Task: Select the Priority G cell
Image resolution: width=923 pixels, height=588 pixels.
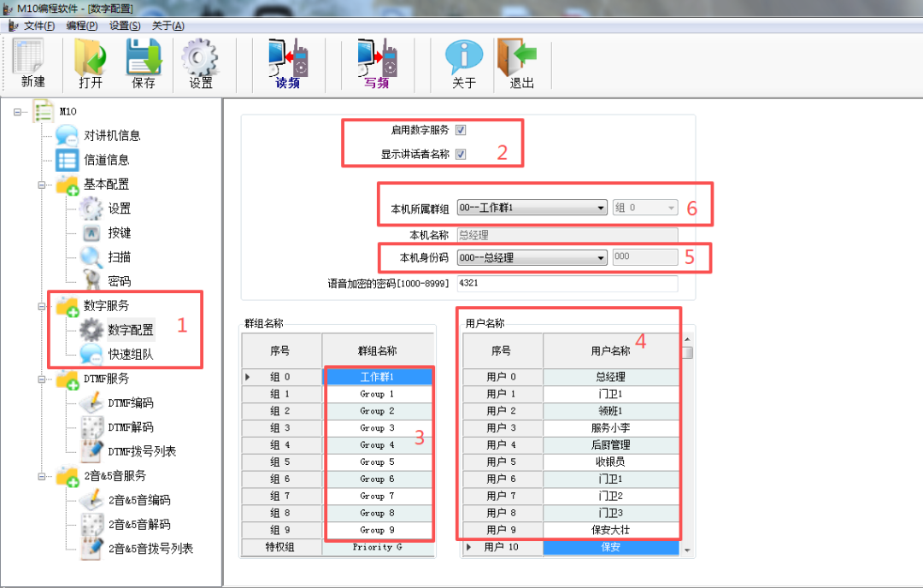Action: click(x=378, y=547)
